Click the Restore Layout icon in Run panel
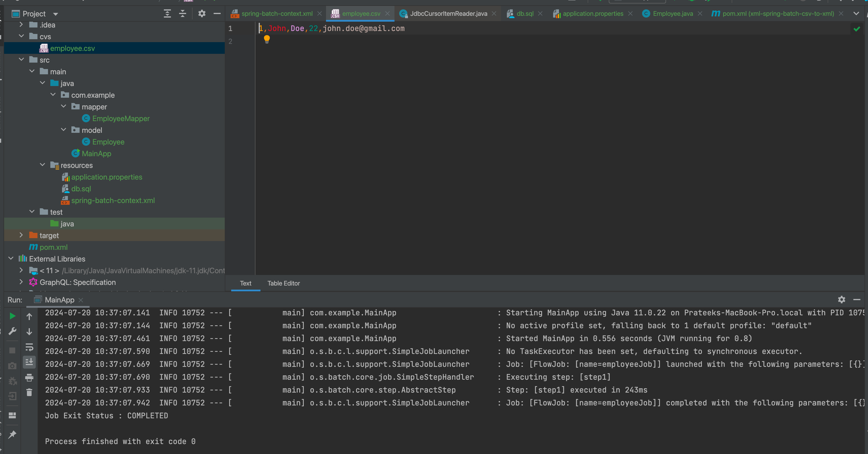The width and height of the screenshot is (868, 454). click(x=13, y=415)
